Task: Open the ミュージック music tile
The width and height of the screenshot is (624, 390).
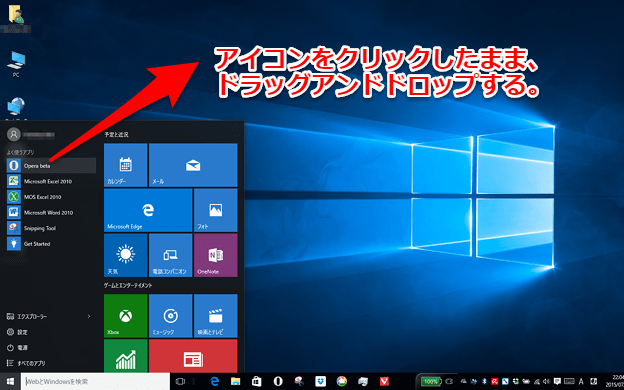Action: (x=170, y=316)
